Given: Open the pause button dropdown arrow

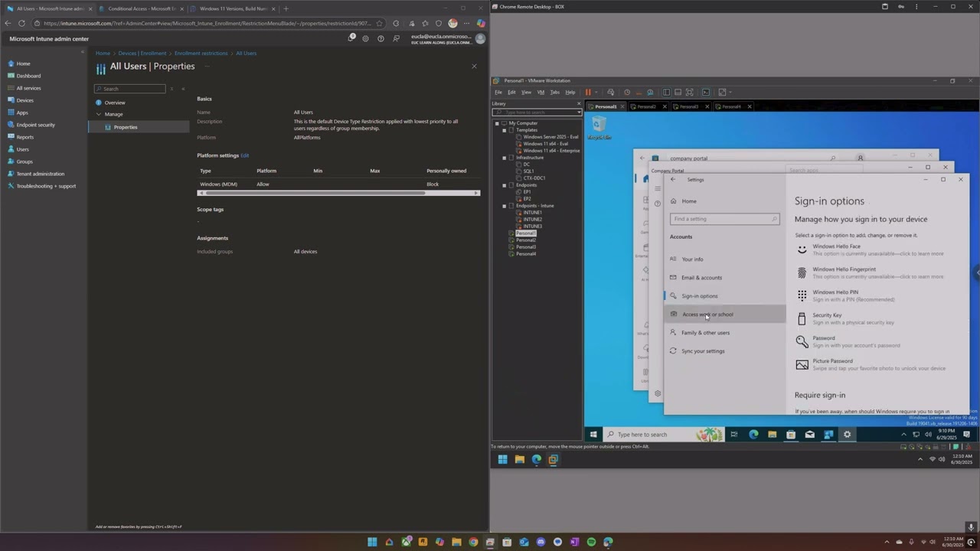Looking at the screenshot, I should (x=596, y=92).
